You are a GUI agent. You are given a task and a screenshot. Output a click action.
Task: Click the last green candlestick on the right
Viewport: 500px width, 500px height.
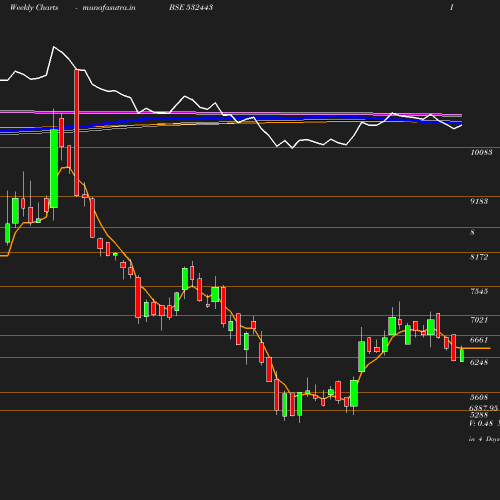(462, 355)
